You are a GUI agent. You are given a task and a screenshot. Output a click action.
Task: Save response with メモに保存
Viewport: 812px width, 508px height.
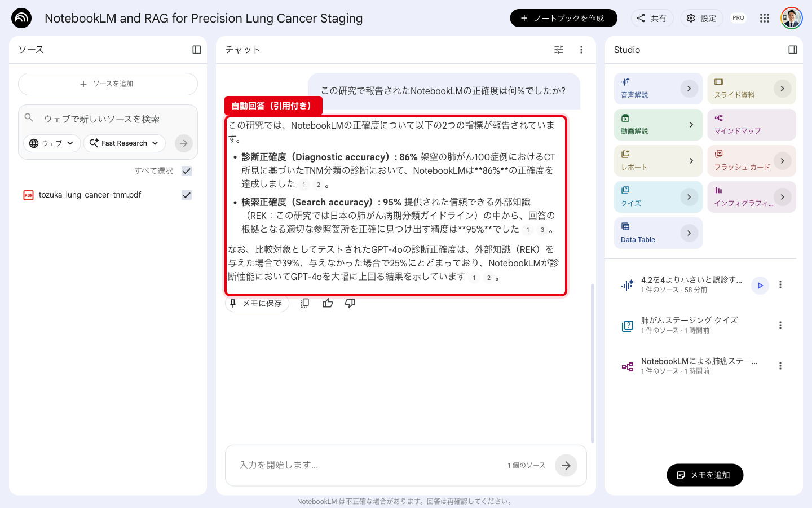257,303
